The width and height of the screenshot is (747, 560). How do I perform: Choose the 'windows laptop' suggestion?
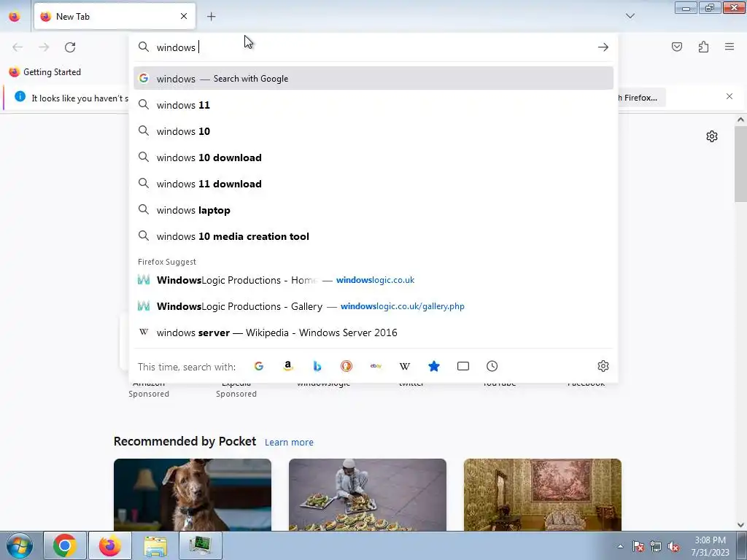coord(373,210)
